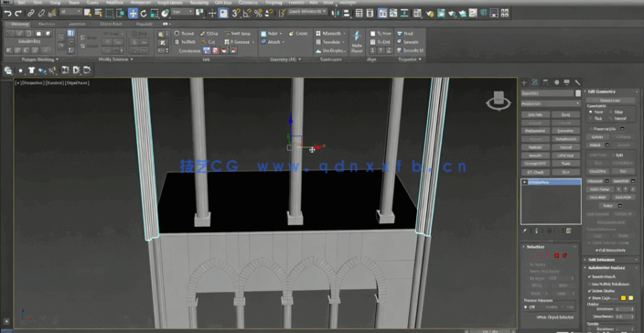Click the Make Planar ribbon icon

(x=357, y=41)
